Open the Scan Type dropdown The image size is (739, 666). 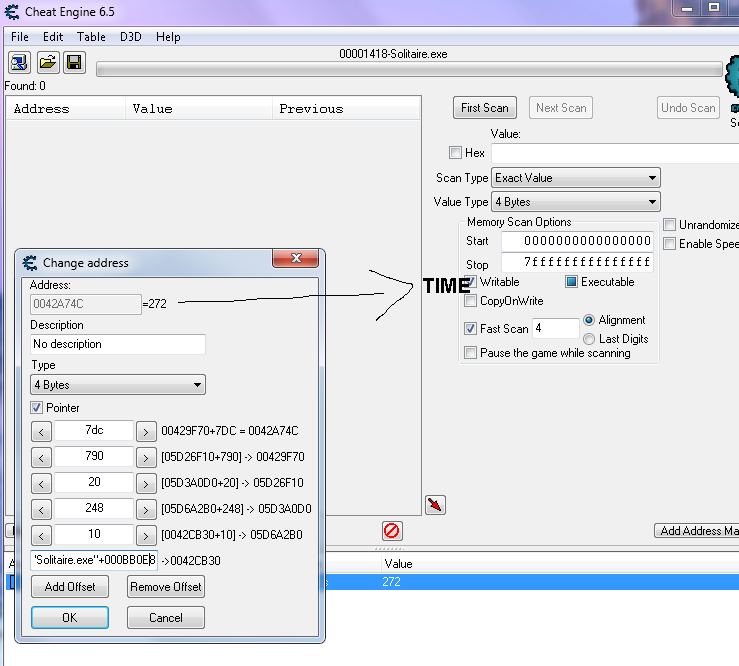click(x=576, y=178)
